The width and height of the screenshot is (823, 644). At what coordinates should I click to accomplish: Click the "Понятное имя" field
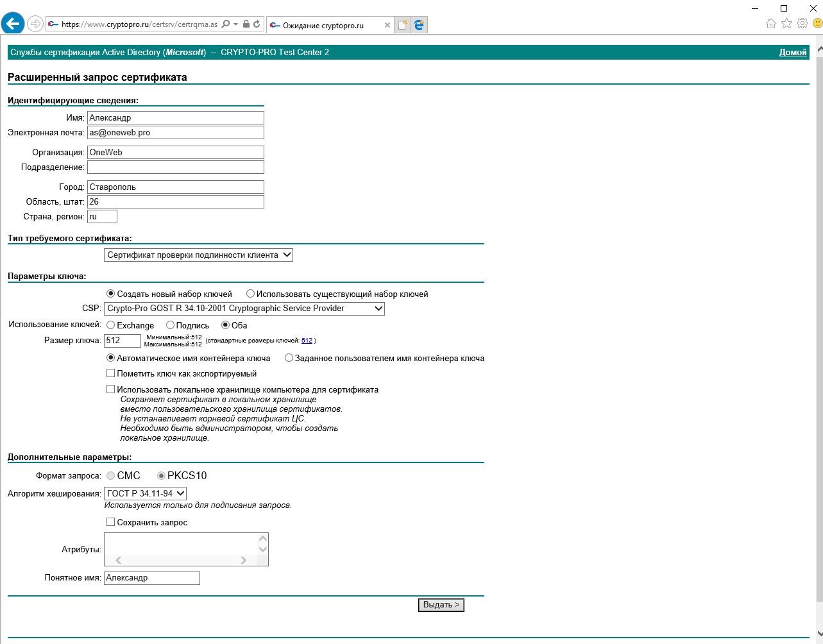tap(152, 578)
